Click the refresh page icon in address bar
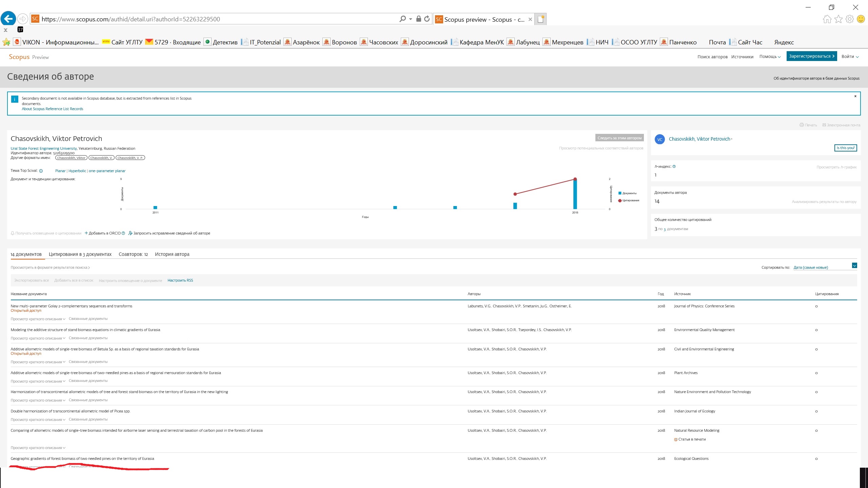The width and height of the screenshot is (868, 488). [x=427, y=19]
